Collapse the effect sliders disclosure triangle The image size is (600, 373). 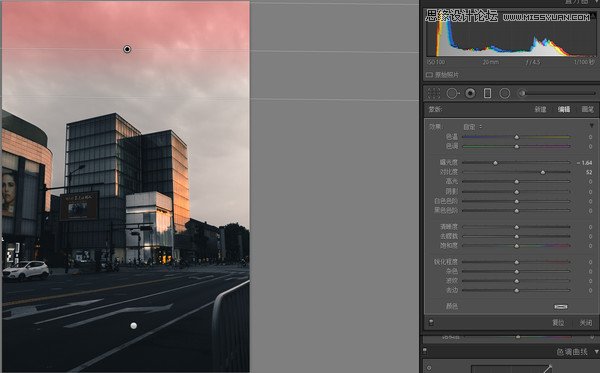coord(592,125)
